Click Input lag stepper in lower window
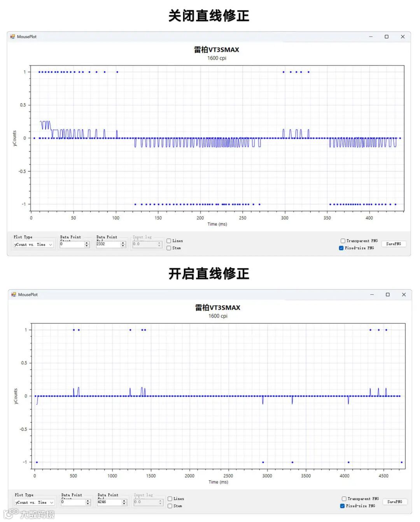The height and width of the screenshot is (522, 420). [160, 503]
